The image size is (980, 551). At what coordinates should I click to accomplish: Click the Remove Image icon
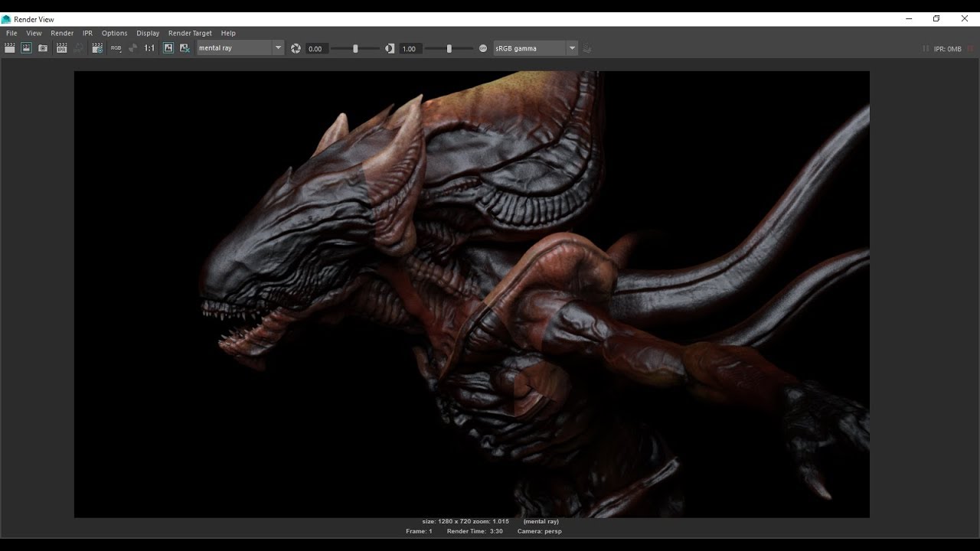point(185,48)
